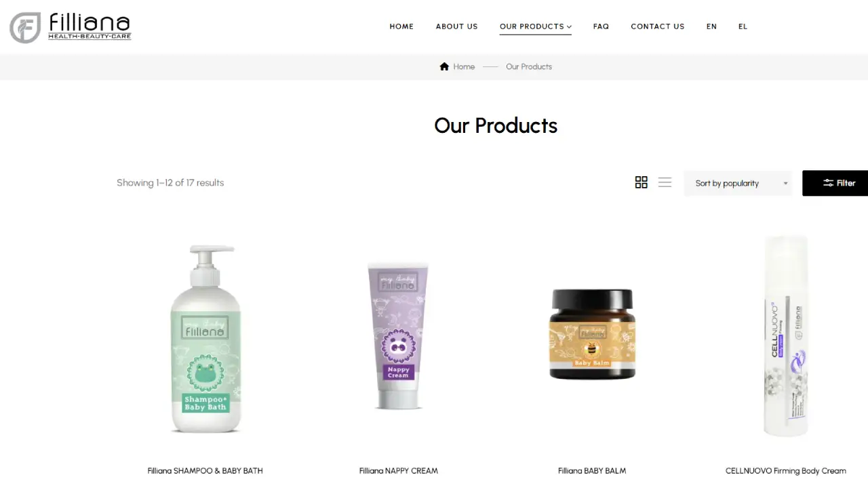Open Filliana Shampoo & Baby Bath product image
Screen dimensions: 868x488
(x=205, y=339)
